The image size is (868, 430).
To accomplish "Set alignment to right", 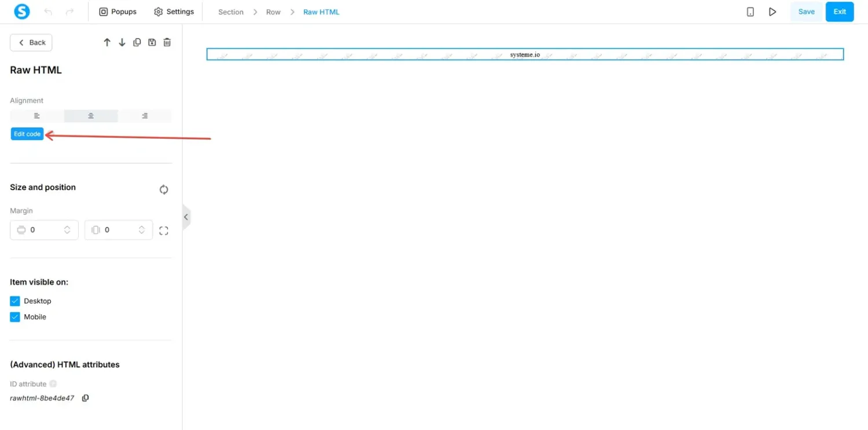I will (x=145, y=116).
